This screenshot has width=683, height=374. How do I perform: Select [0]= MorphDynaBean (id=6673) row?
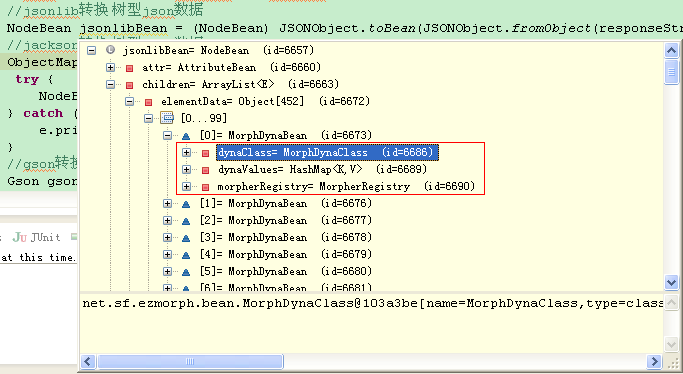point(286,135)
